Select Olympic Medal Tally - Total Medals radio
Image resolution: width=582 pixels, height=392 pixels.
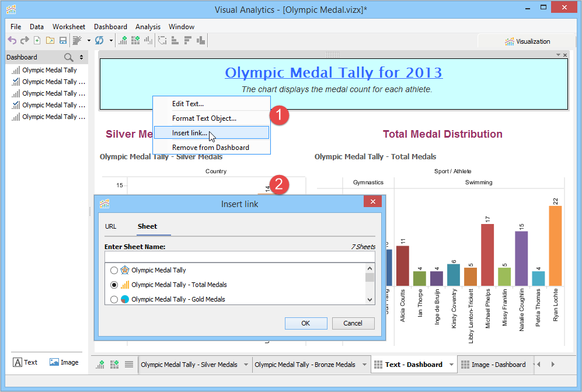click(114, 285)
